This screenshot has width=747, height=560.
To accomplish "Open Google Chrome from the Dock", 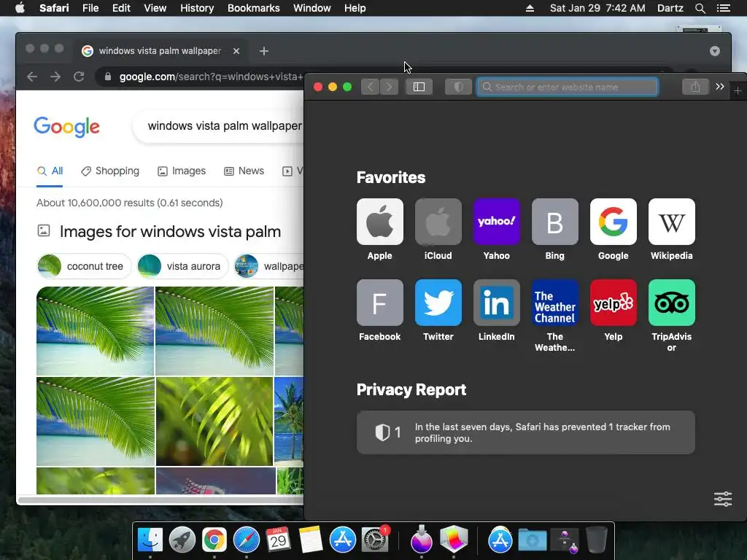I will pyautogui.click(x=214, y=540).
